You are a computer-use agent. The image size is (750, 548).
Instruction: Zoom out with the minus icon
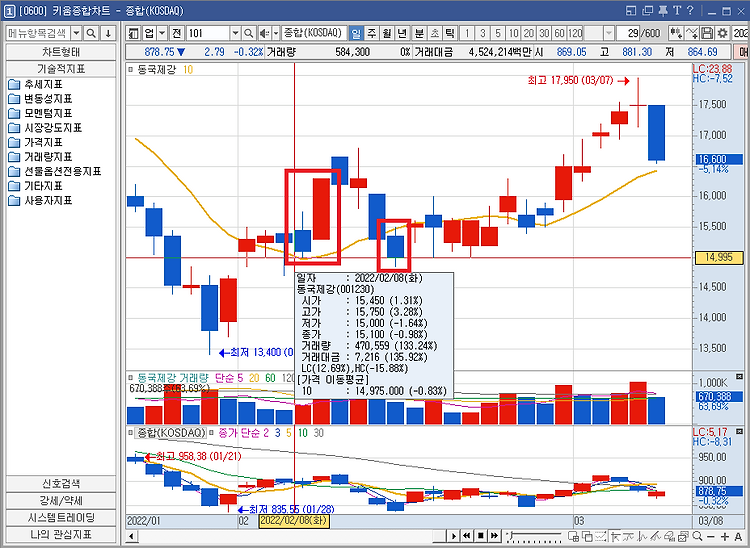[711, 536]
